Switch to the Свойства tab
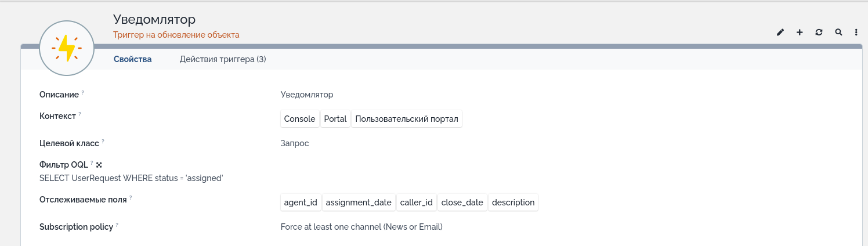868x246 pixels. point(132,59)
